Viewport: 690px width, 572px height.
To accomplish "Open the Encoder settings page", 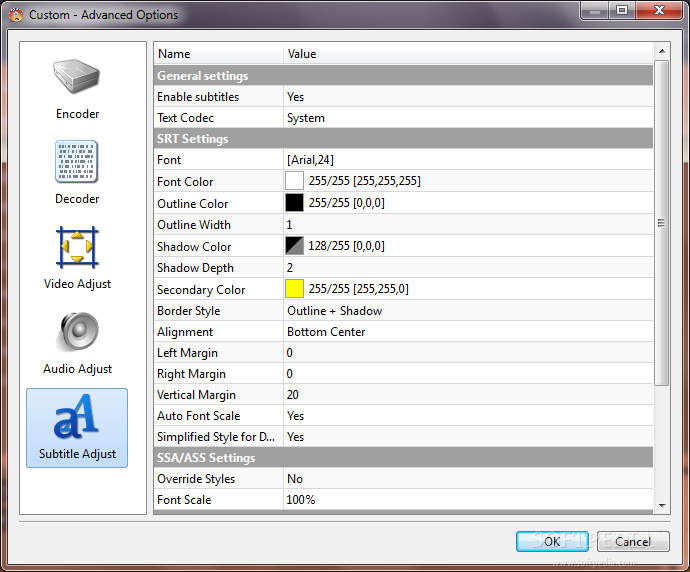I will point(77,89).
